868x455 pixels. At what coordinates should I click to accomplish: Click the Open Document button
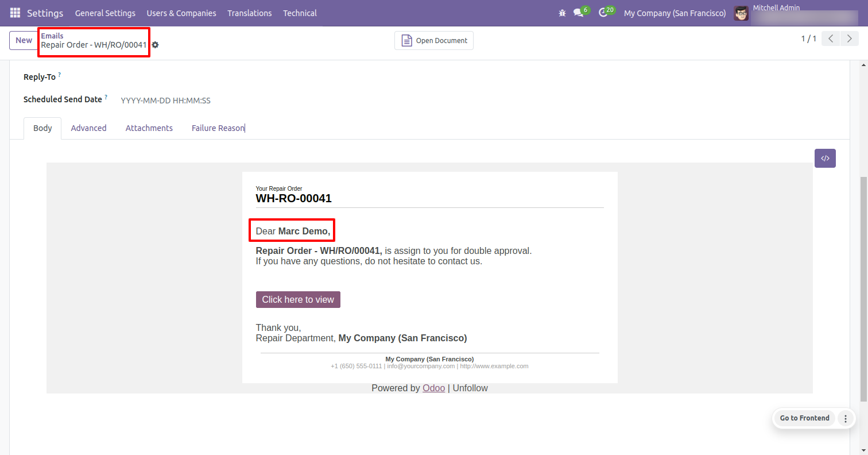pos(434,40)
